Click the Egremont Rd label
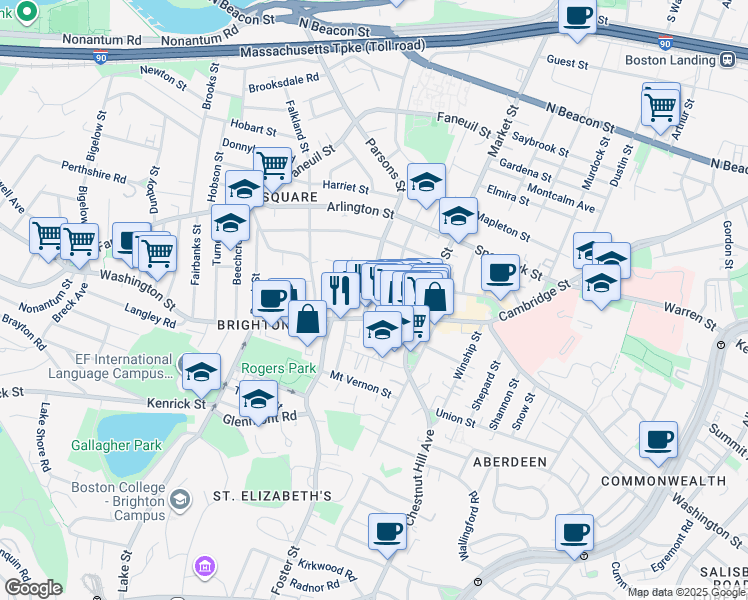Screen dimensions: 748x600 (672, 545)
